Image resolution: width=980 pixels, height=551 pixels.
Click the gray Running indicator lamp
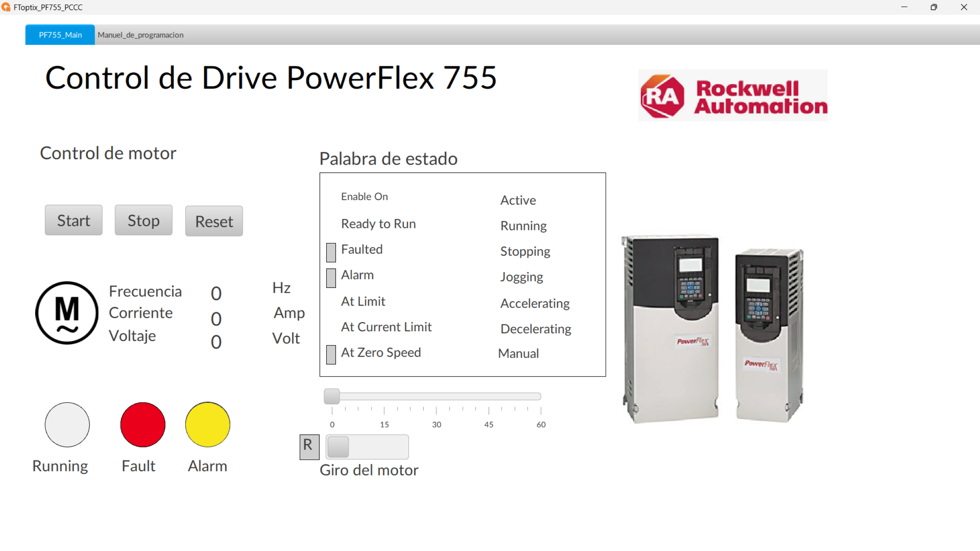(x=67, y=425)
